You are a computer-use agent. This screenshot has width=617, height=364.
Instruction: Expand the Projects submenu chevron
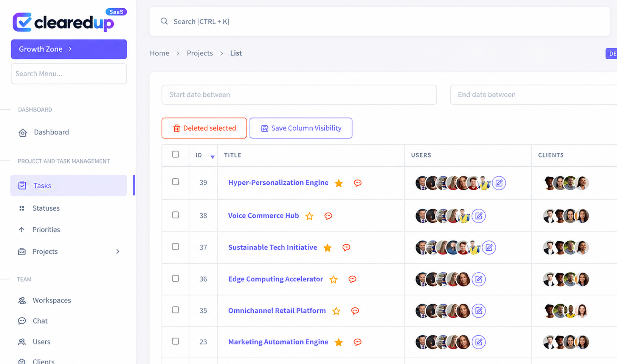click(x=118, y=251)
